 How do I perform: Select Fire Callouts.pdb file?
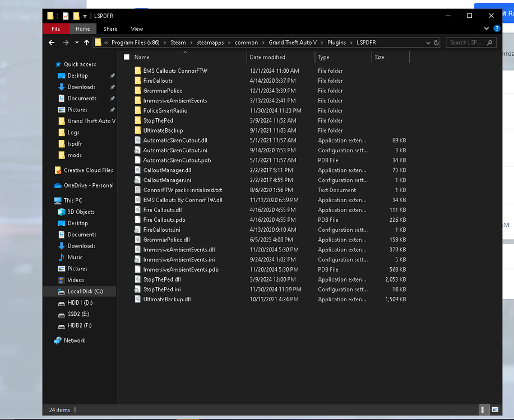(x=164, y=220)
